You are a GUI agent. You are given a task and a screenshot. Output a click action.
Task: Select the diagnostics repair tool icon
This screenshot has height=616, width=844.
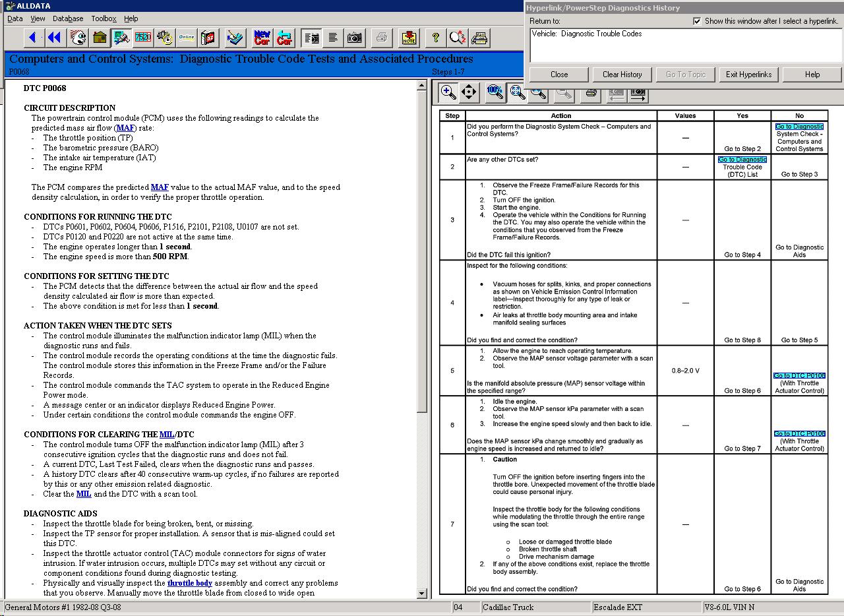(x=121, y=38)
